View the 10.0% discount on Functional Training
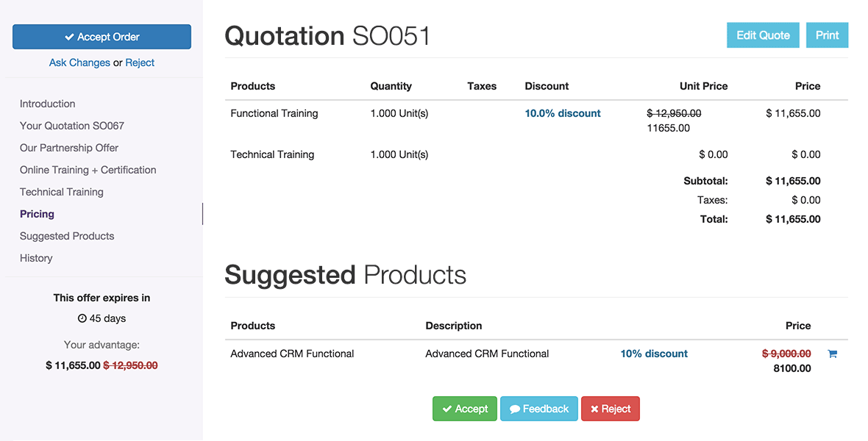 (x=562, y=113)
